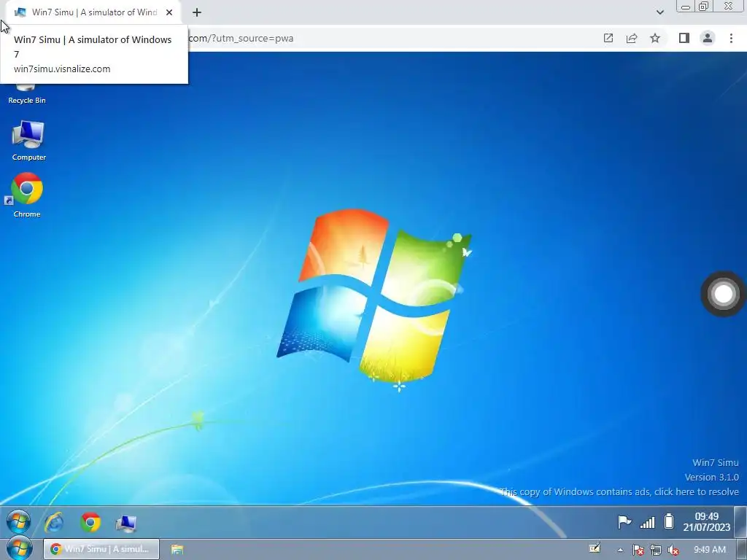Minimize the browser window

click(x=686, y=7)
